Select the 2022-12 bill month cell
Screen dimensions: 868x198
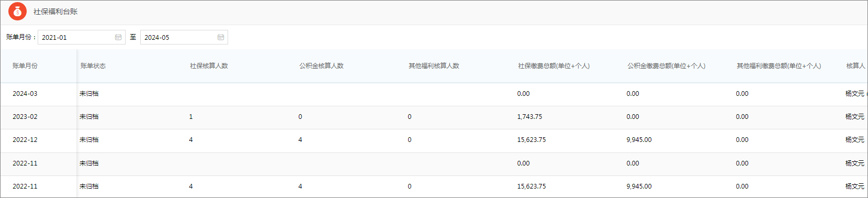25,140
